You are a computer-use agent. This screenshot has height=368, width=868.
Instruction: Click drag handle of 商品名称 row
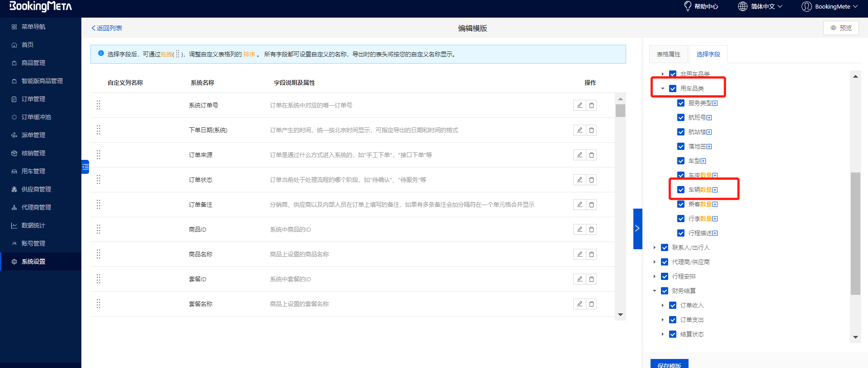[x=99, y=254]
